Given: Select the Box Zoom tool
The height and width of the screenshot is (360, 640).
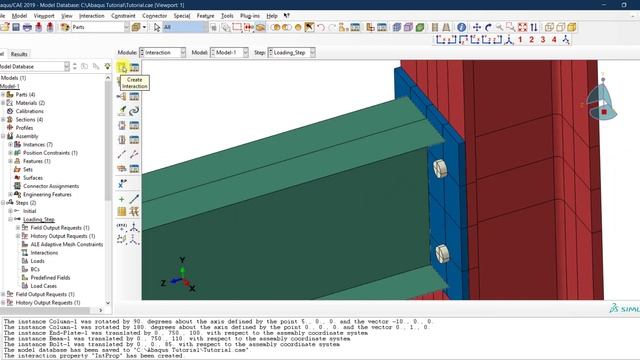Looking at the screenshot, I should (x=511, y=27).
